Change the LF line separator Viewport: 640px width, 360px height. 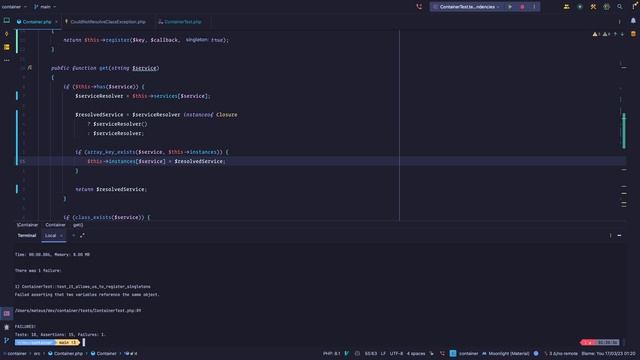(x=383, y=353)
